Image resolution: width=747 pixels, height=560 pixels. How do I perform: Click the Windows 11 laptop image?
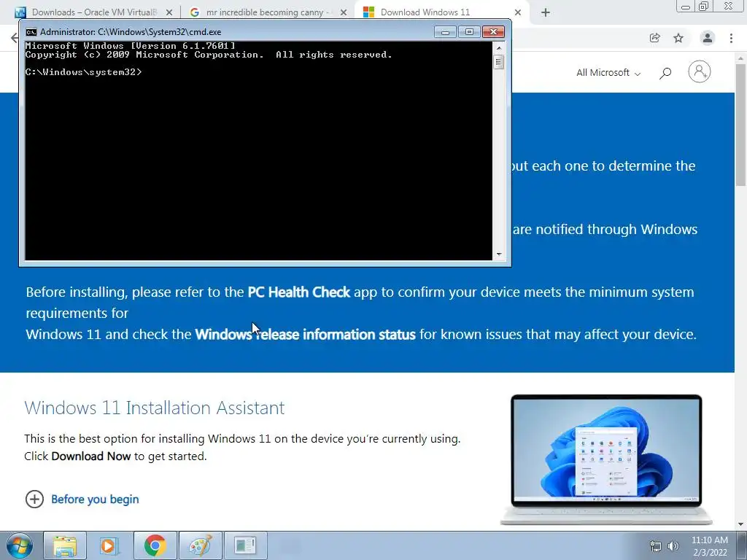click(x=606, y=459)
